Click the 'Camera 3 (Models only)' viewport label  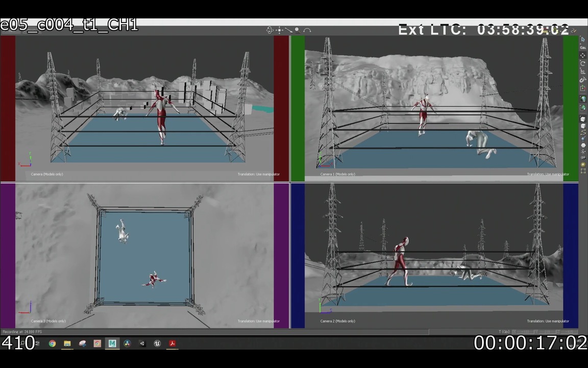(48, 321)
